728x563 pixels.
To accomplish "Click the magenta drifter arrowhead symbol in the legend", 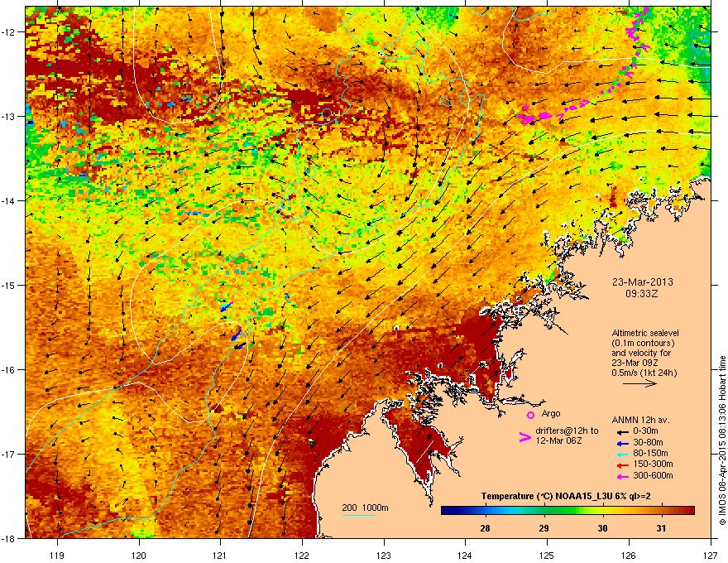I will tap(524, 437).
